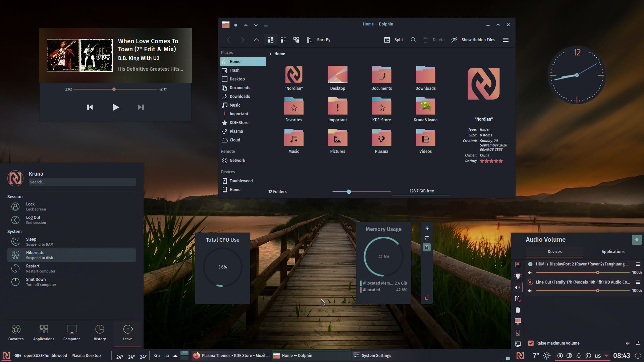Screen dimensions: 644x362
Task: Switch to the Applications tab in Audio Volume
Action: (x=612, y=251)
